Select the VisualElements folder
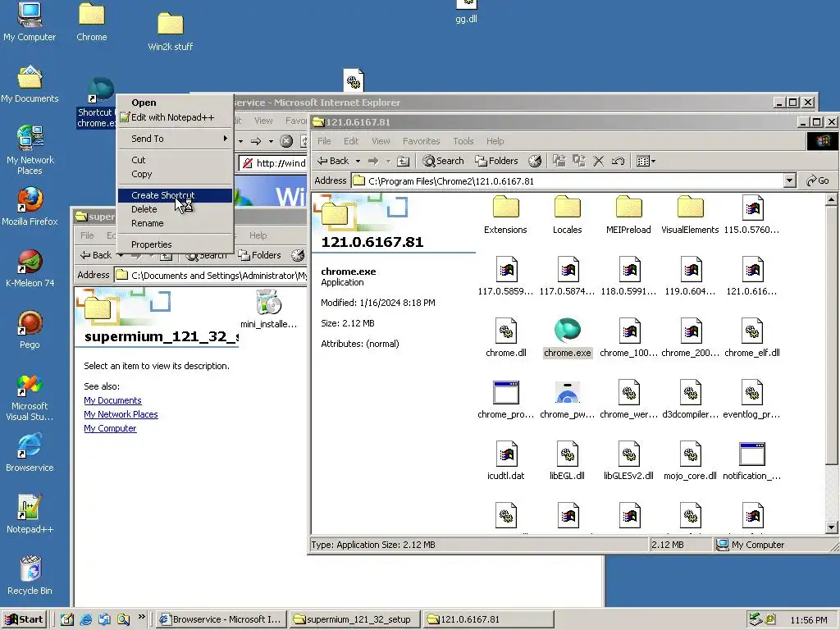 coord(690,214)
